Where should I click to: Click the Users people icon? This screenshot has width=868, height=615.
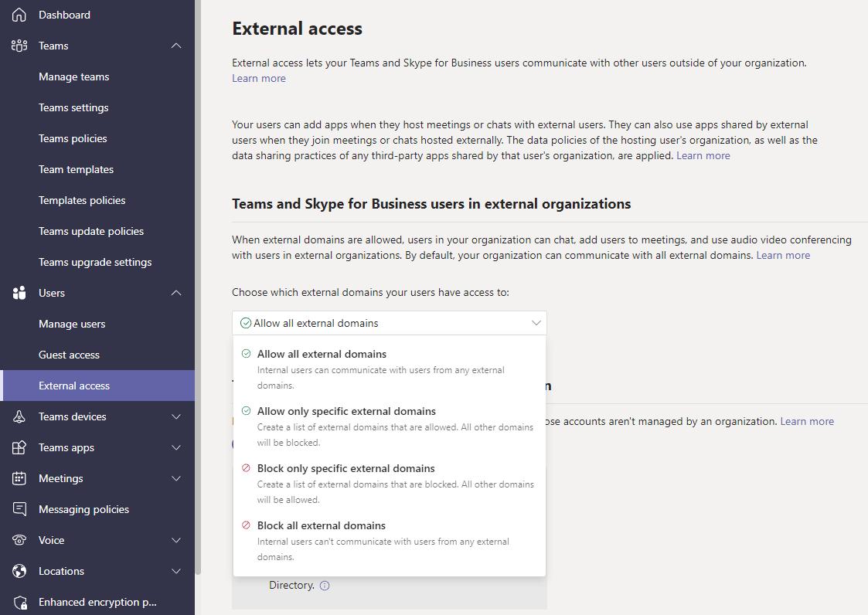(19, 293)
